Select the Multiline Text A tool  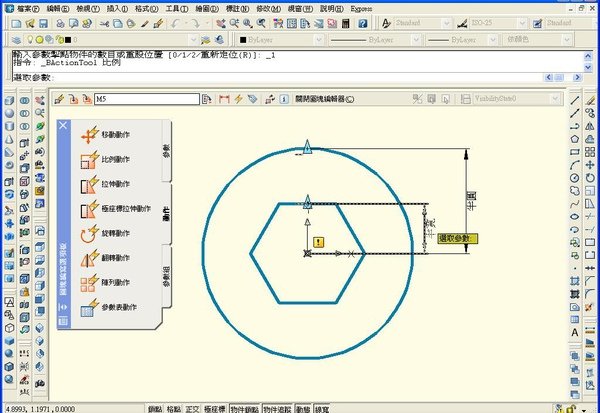click(x=574, y=332)
